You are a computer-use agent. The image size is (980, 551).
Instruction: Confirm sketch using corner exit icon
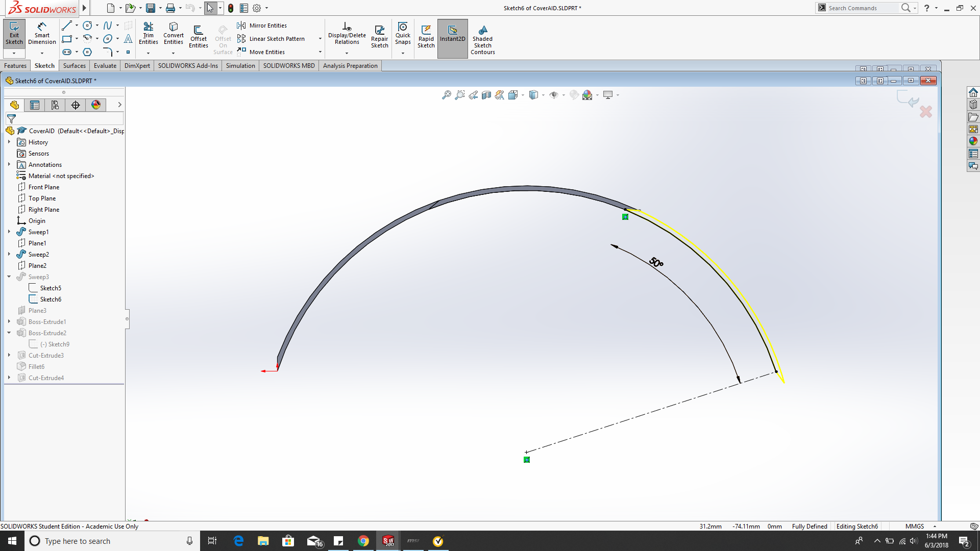click(x=908, y=98)
